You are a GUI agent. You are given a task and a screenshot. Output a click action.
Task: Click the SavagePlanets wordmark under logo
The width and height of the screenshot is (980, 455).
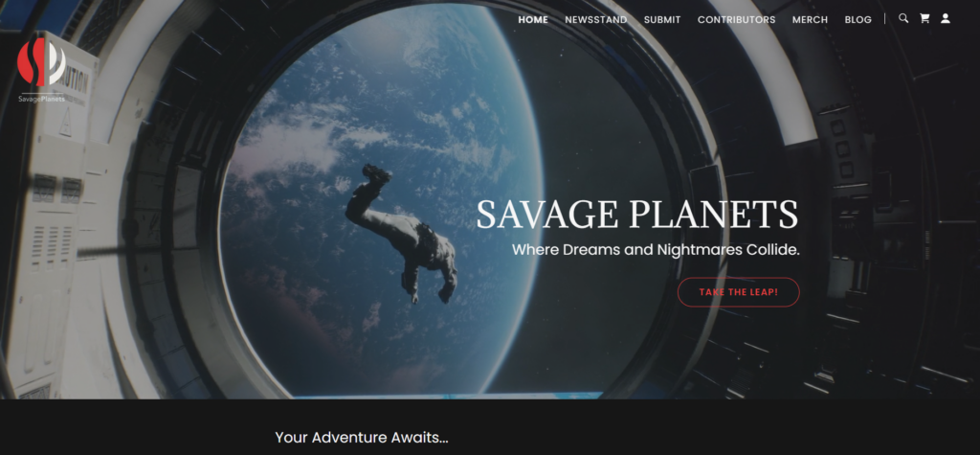click(x=41, y=99)
